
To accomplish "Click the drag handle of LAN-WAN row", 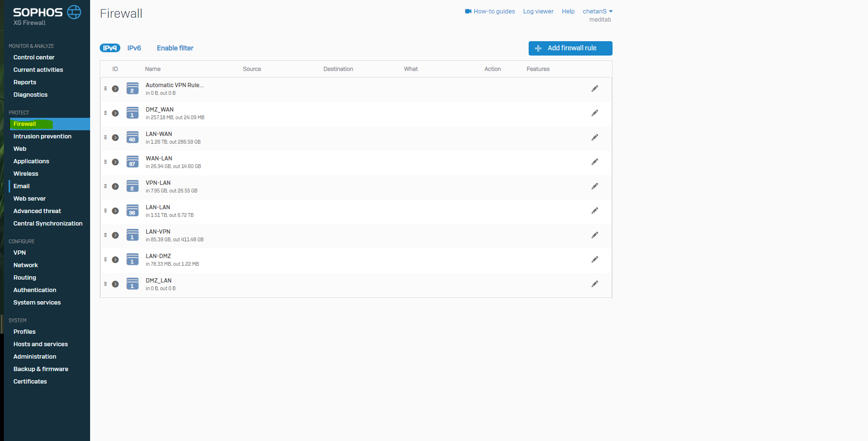I will (105, 137).
